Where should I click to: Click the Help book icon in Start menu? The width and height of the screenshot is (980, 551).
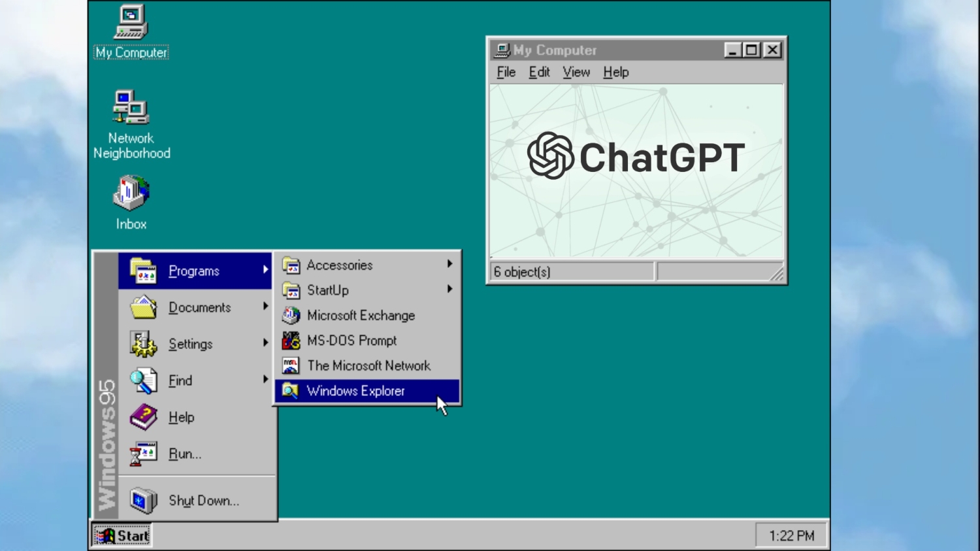[143, 417]
